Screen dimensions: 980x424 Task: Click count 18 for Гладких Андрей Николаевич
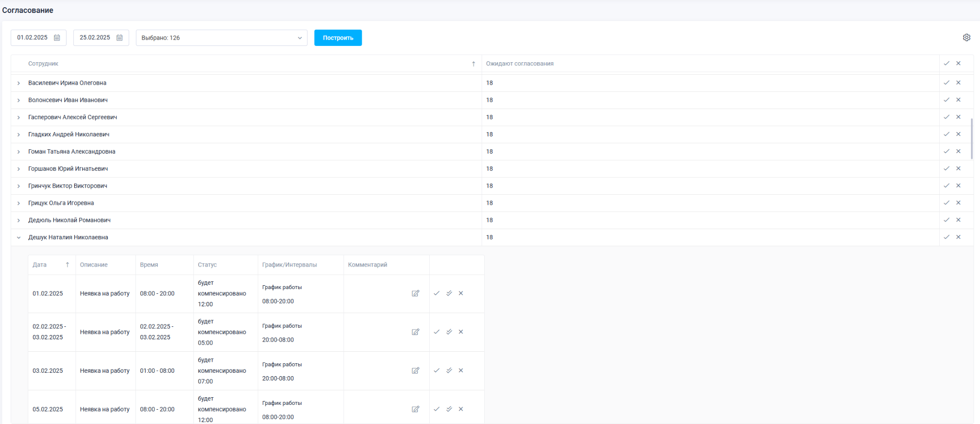click(490, 134)
